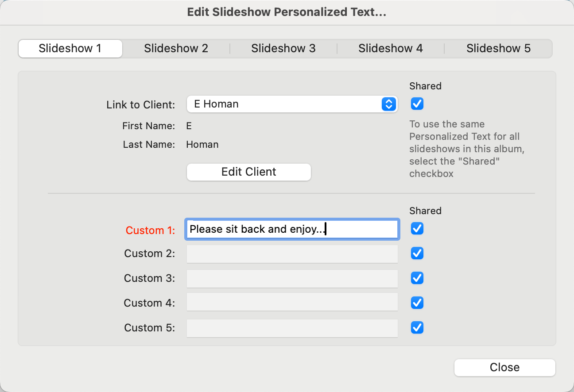Screen dimensions: 574x392
Task: Place cursor in Custom 5 field
Action: tap(292, 328)
